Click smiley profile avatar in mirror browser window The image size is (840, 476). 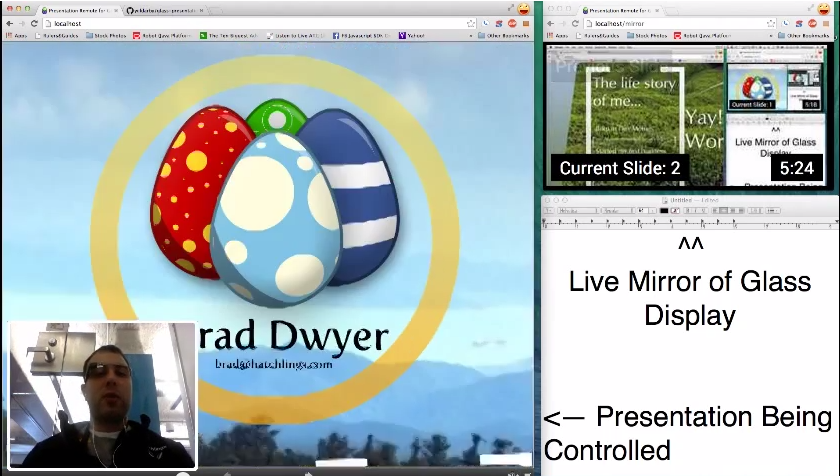[823, 9]
